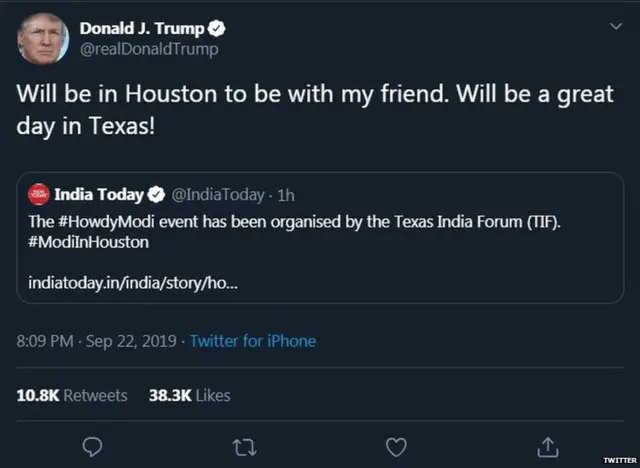640x468 pixels.
Task: View the 38.3K Likes list
Action: point(189,395)
